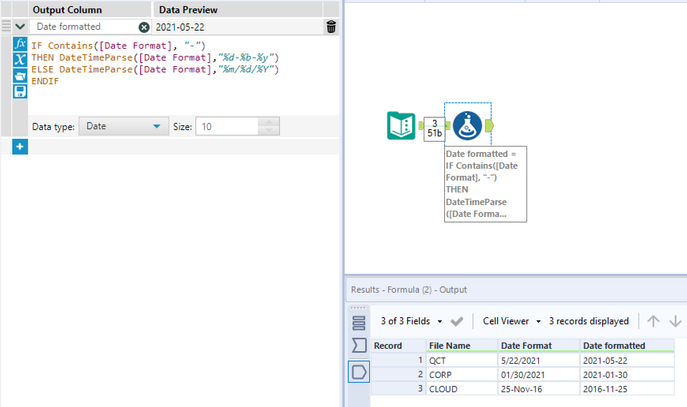Image resolution: width=687 pixels, height=407 pixels.
Task: Select the Formula flask tool on canvas
Action: point(467,126)
